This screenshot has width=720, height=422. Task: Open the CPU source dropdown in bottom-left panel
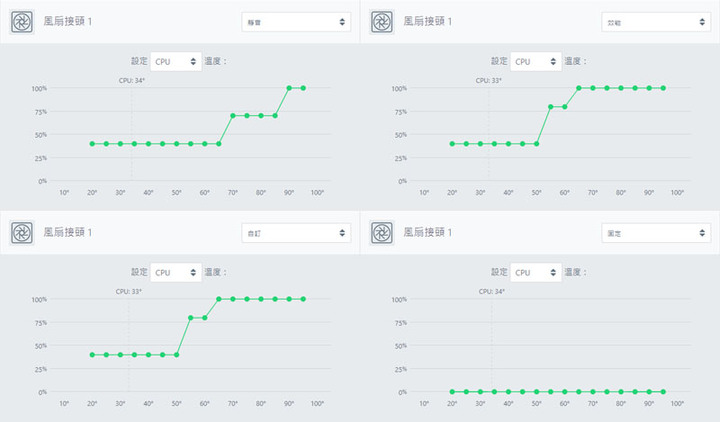click(x=176, y=272)
